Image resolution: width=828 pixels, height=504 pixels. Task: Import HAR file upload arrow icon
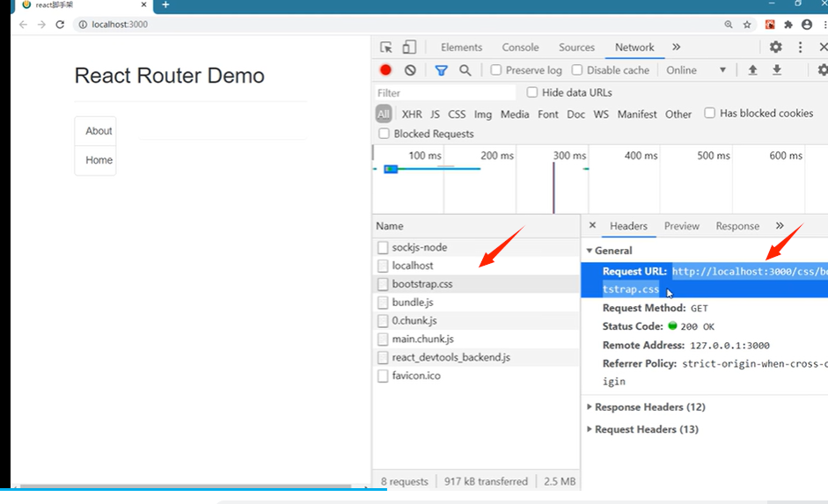click(x=752, y=70)
